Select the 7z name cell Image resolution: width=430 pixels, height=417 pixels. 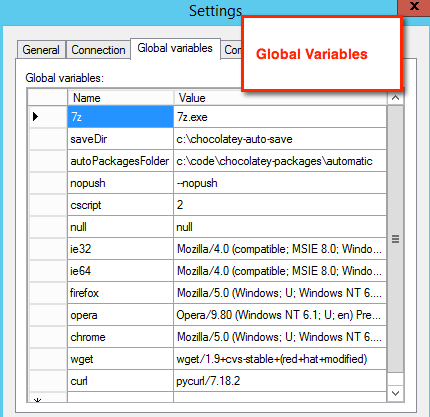pyautogui.click(x=120, y=117)
